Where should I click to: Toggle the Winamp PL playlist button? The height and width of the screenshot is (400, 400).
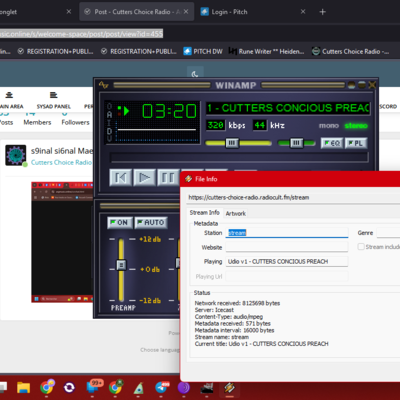pyautogui.click(x=356, y=143)
